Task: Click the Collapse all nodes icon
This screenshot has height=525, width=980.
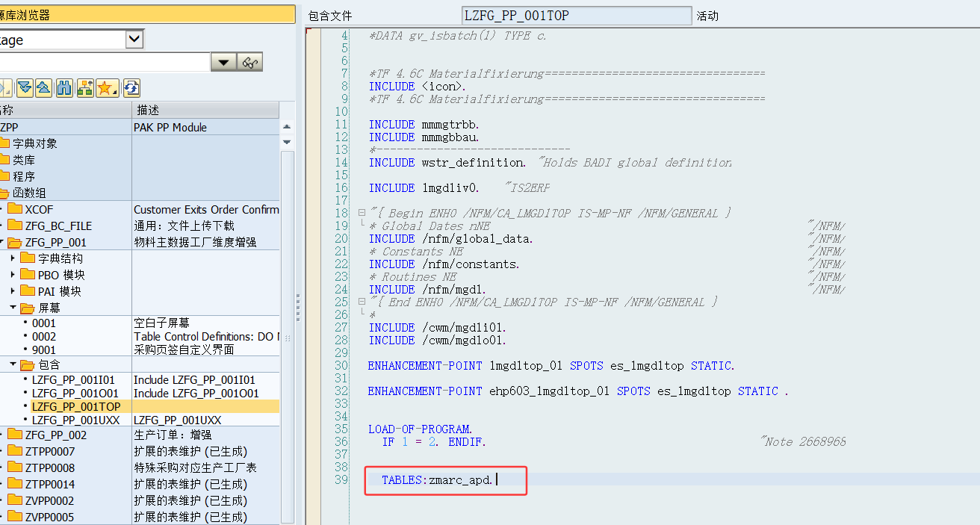Action: (x=44, y=88)
